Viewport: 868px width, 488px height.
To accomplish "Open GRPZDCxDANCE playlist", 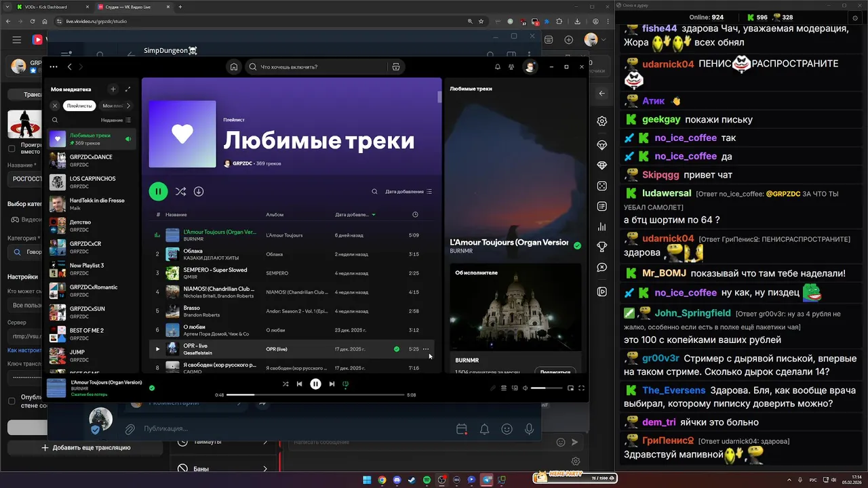I will tap(92, 161).
